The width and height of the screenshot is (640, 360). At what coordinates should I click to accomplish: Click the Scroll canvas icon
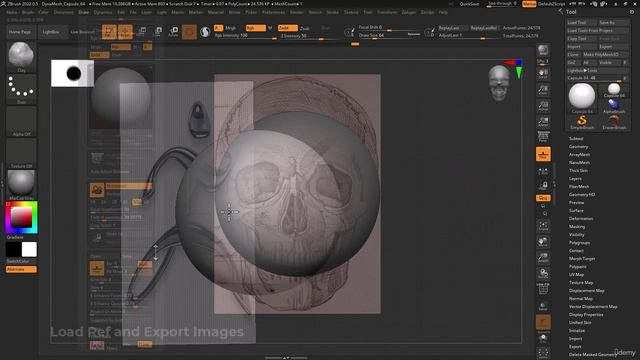click(543, 73)
